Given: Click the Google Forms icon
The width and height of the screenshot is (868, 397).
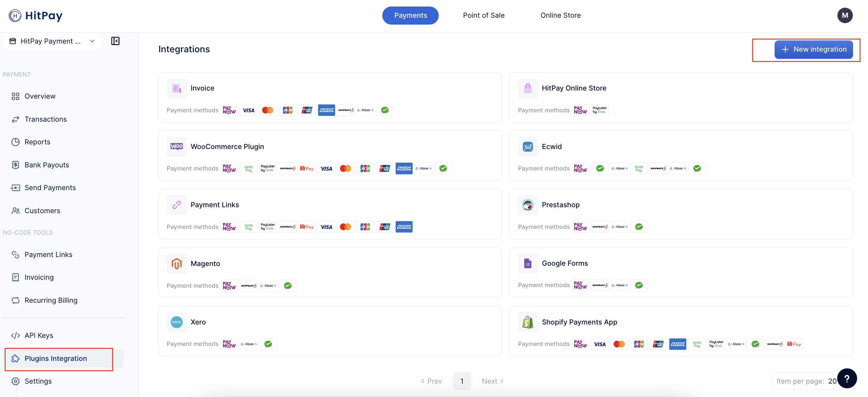Looking at the screenshot, I should point(528,263).
